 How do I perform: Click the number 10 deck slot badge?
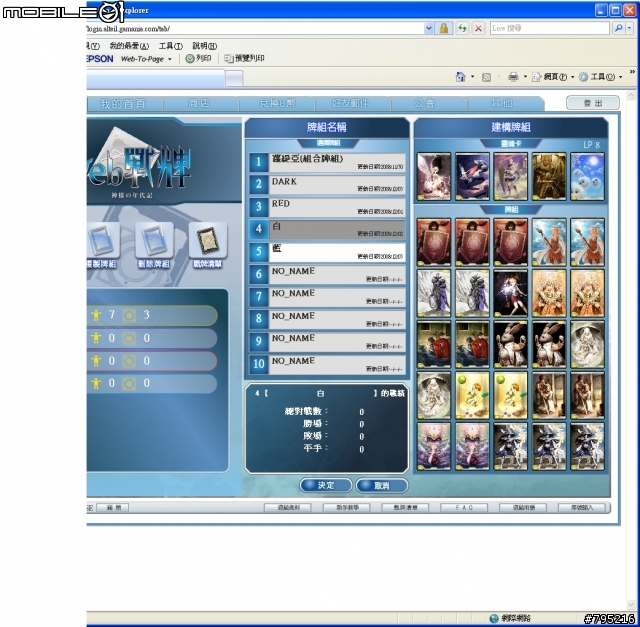[x=258, y=364]
